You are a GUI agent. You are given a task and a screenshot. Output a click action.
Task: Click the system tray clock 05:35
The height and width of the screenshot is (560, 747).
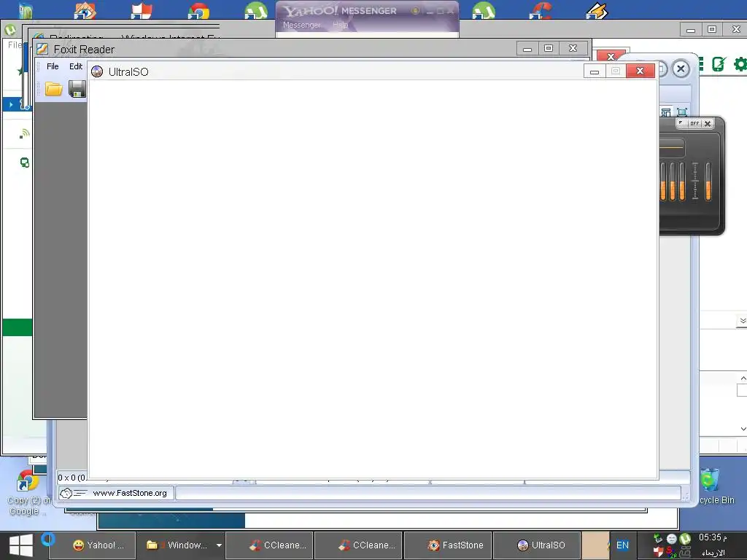(x=713, y=537)
